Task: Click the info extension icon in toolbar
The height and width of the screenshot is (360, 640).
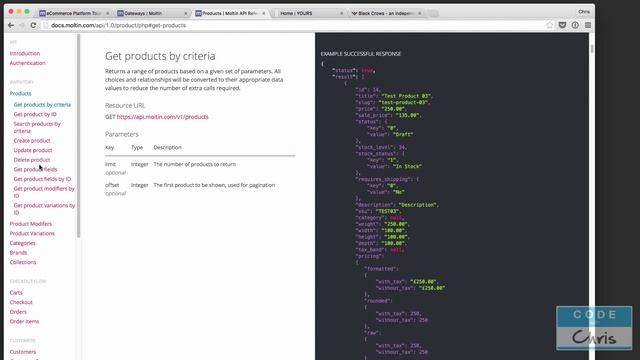Action: [x=575, y=25]
